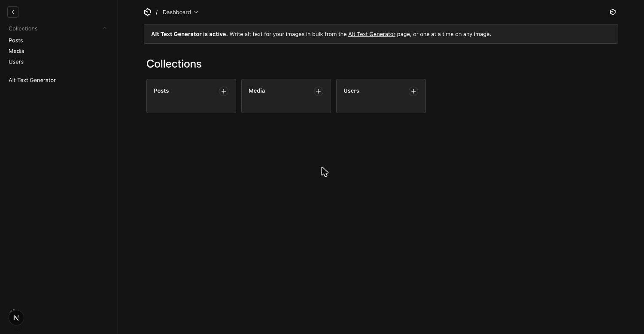Collapse the sidebar with the back arrow
The height and width of the screenshot is (334, 644).
coord(13,12)
